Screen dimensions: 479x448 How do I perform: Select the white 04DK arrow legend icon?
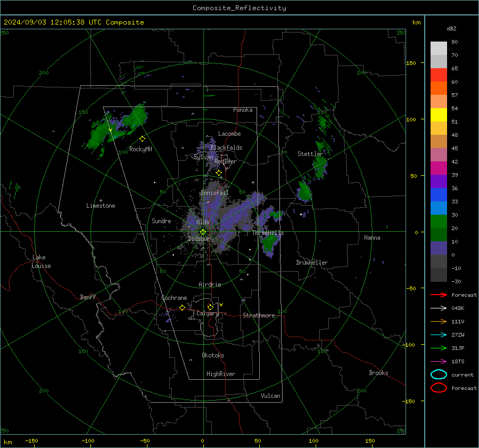click(x=439, y=308)
